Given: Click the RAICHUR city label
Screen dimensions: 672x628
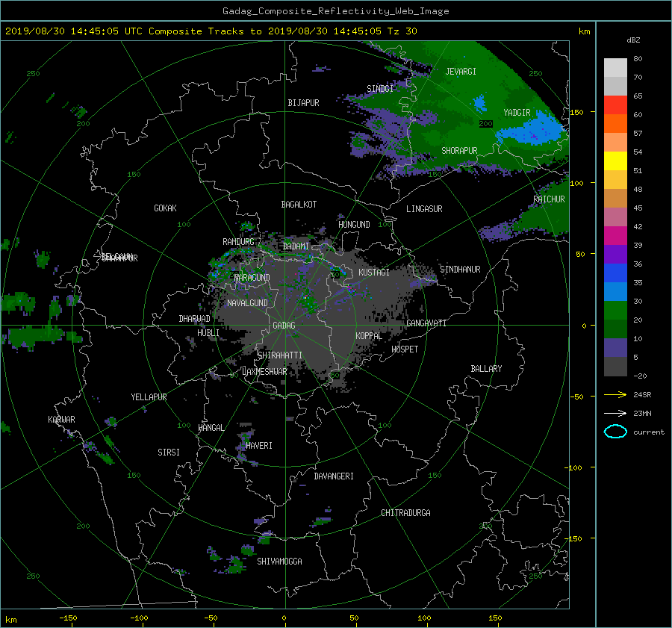Looking at the screenshot, I should click(x=549, y=199).
